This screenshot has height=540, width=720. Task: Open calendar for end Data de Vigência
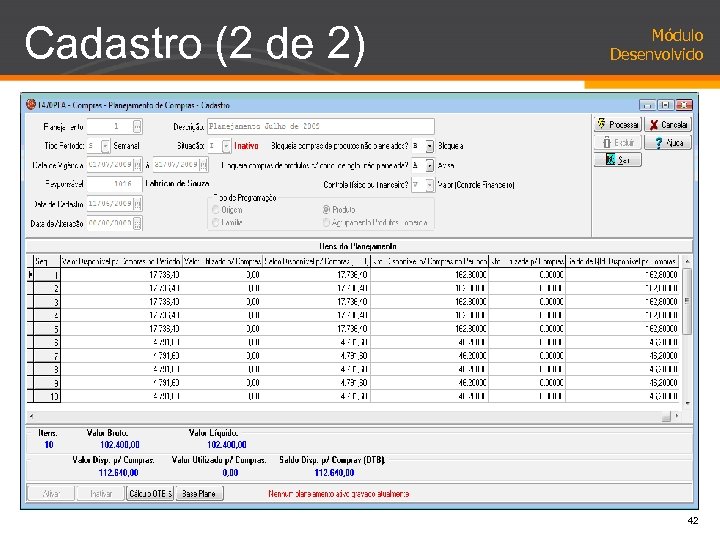pos(203,164)
